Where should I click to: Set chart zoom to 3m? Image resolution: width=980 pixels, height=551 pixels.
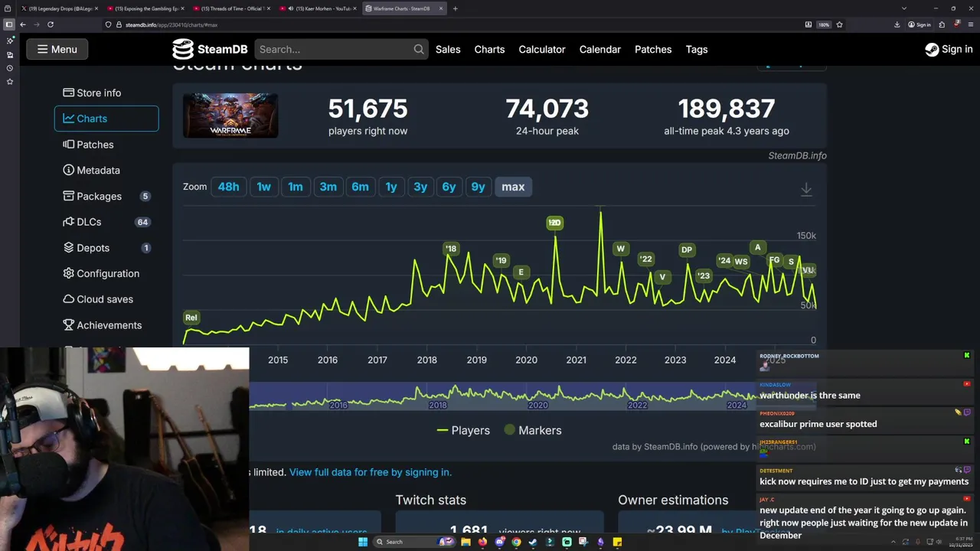pyautogui.click(x=328, y=187)
